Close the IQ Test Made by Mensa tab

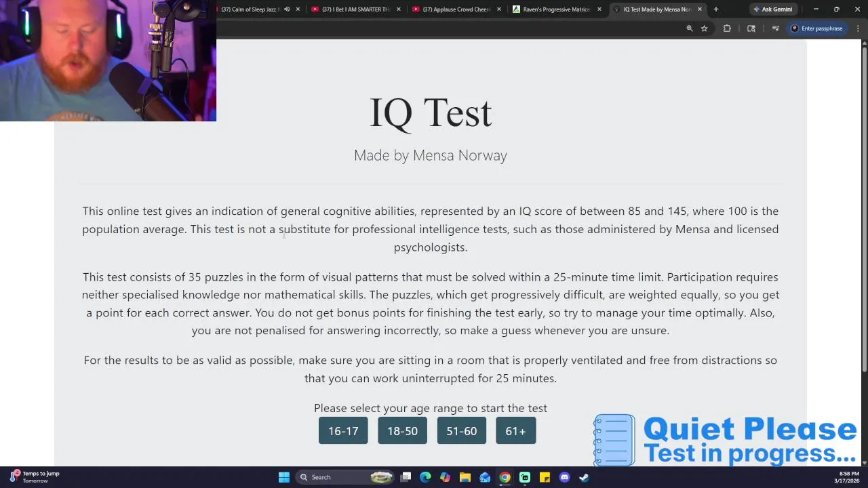(x=700, y=9)
